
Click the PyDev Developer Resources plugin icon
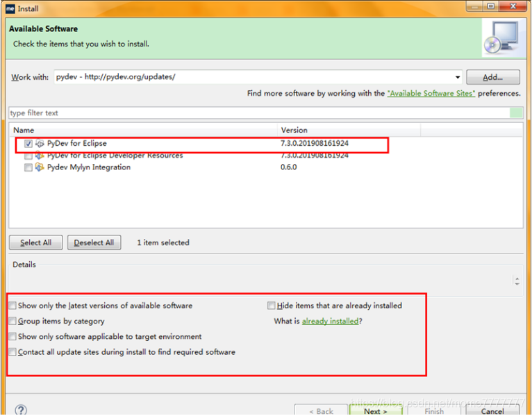point(40,156)
